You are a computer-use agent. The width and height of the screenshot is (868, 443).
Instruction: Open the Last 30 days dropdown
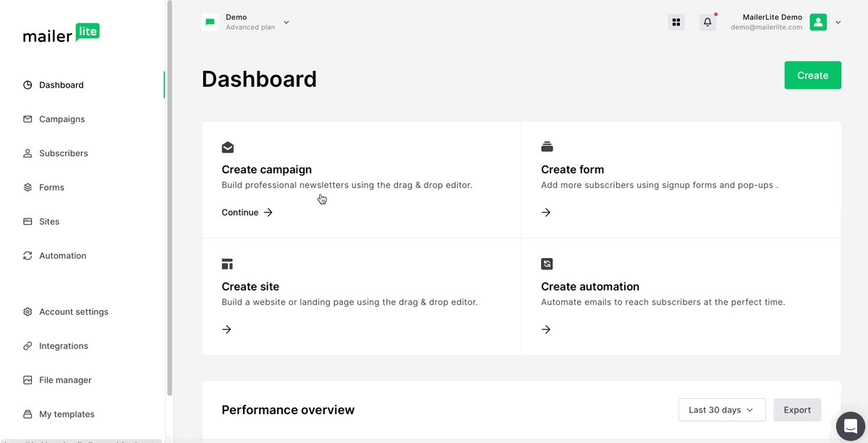tap(721, 410)
